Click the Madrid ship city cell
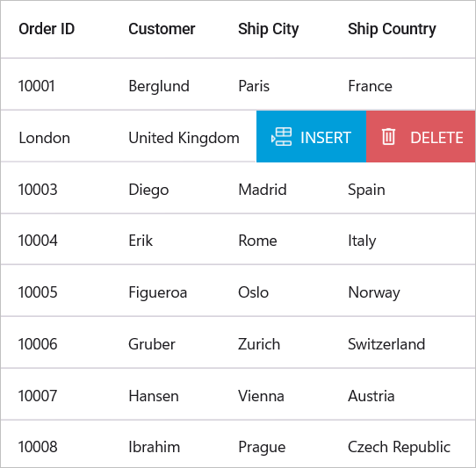 tap(263, 190)
